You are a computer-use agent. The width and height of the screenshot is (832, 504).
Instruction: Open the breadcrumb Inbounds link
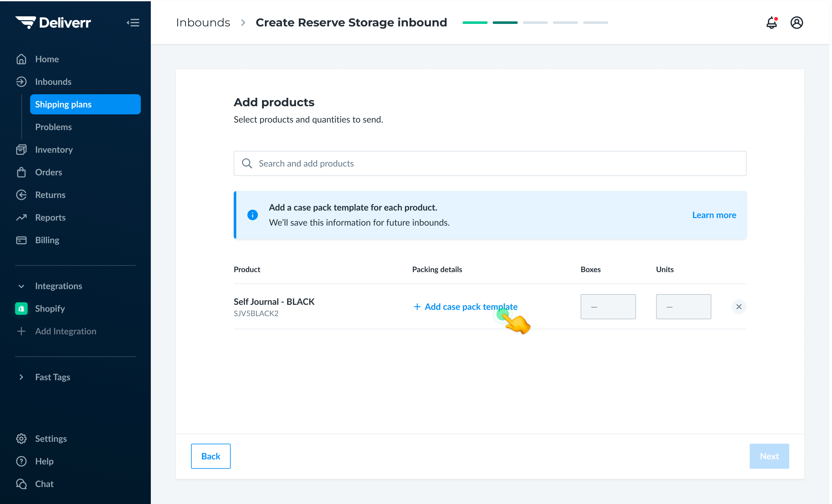click(203, 22)
